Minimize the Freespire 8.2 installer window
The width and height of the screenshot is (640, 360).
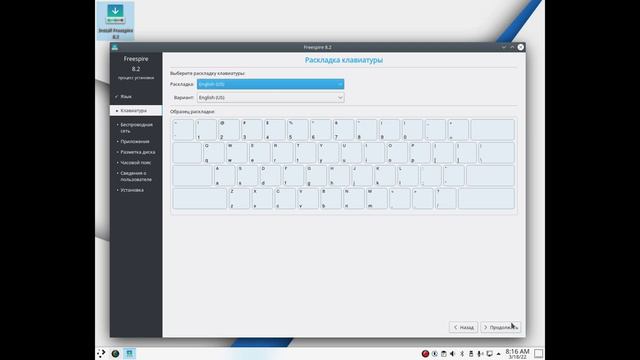(504, 47)
